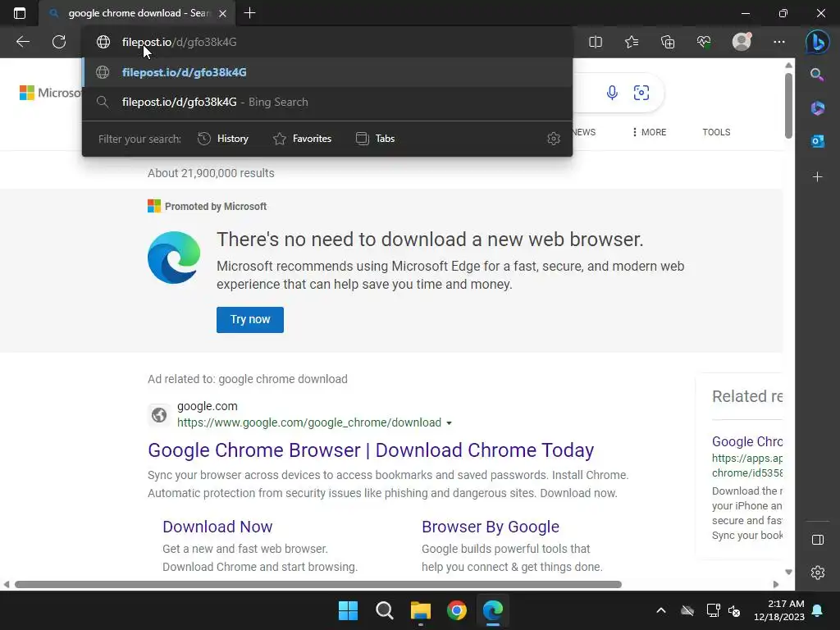Image resolution: width=840 pixels, height=630 pixels.
Task: Open taskbar Search
Action: (384, 610)
